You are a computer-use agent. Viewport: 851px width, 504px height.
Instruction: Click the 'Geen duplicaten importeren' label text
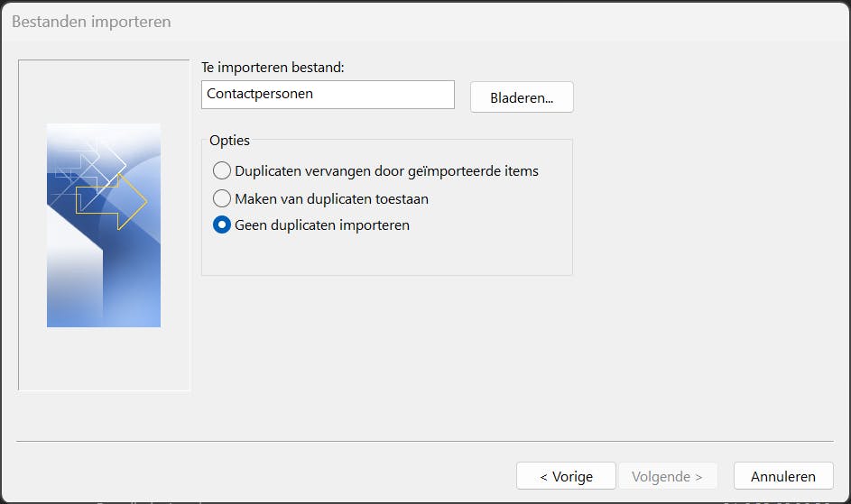pos(322,225)
